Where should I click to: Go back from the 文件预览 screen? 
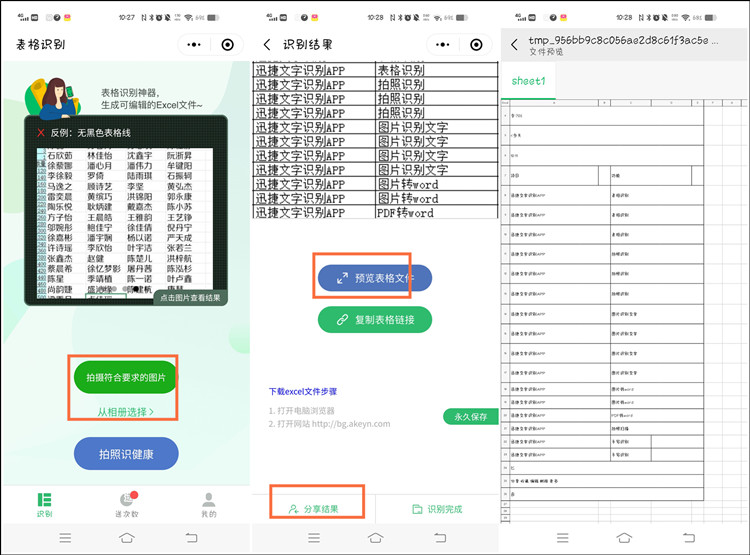[x=514, y=44]
